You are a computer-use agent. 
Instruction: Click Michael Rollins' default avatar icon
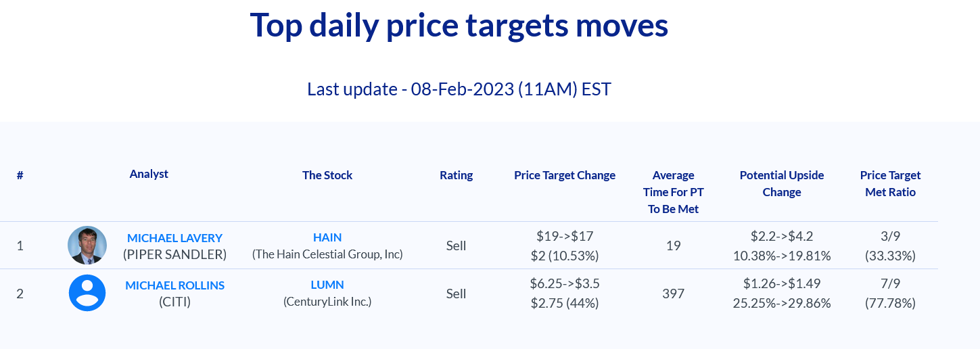click(87, 293)
